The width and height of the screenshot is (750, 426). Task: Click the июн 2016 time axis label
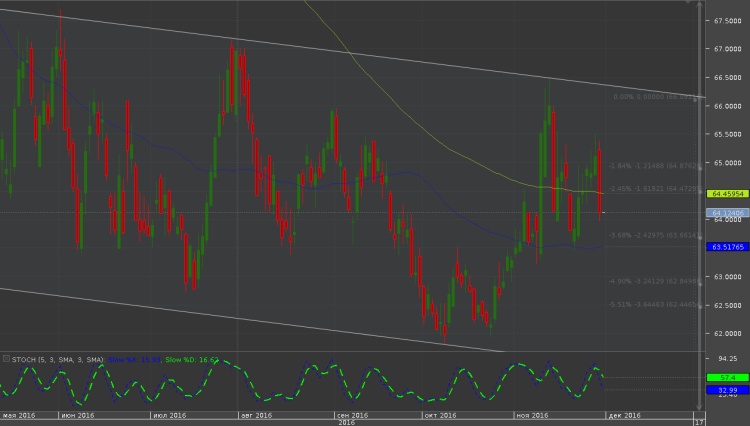click(x=78, y=415)
